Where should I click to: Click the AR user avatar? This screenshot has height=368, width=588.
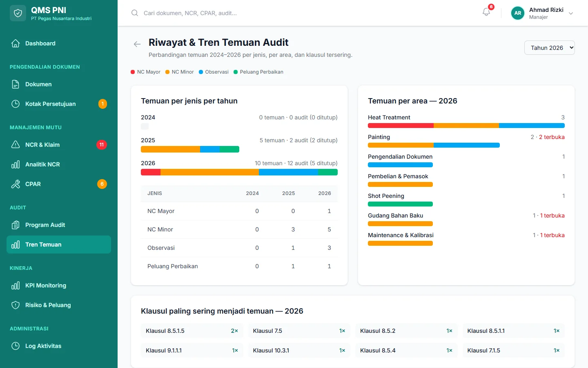tap(518, 13)
